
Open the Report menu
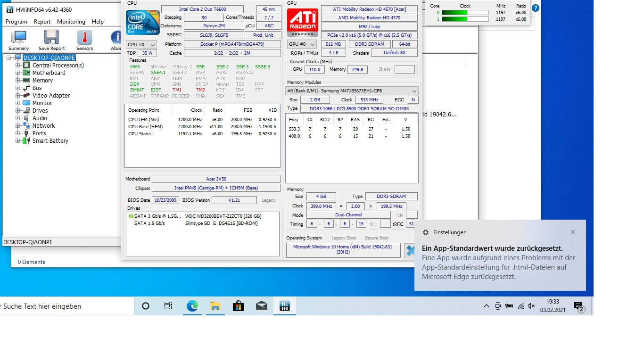click(x=42, y=22)
